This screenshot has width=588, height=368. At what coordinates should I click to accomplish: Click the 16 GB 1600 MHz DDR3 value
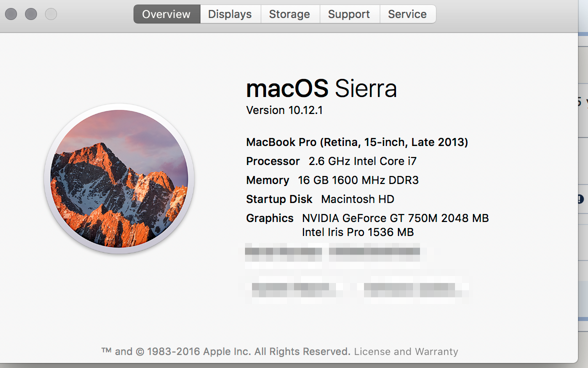click(x=358, y=180)
